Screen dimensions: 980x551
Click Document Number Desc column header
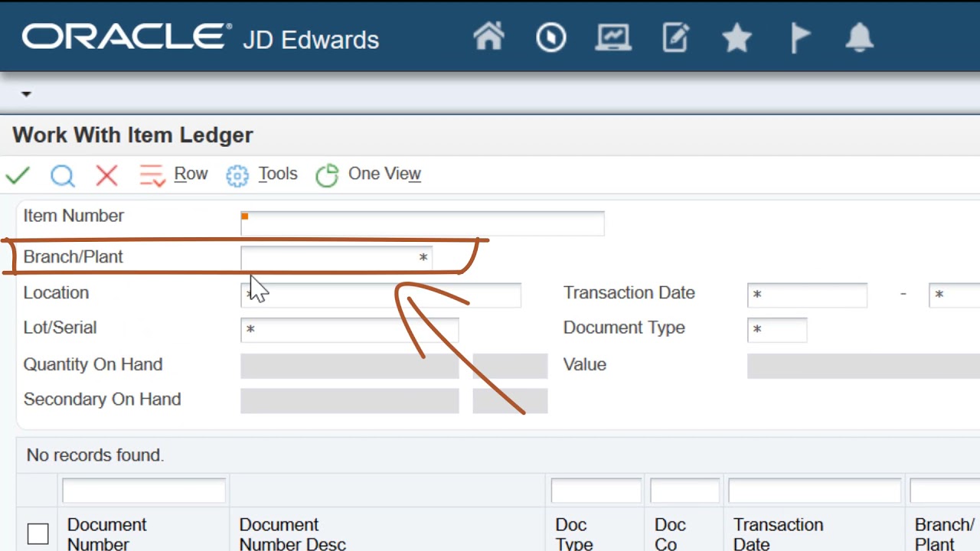pos(292,534)
